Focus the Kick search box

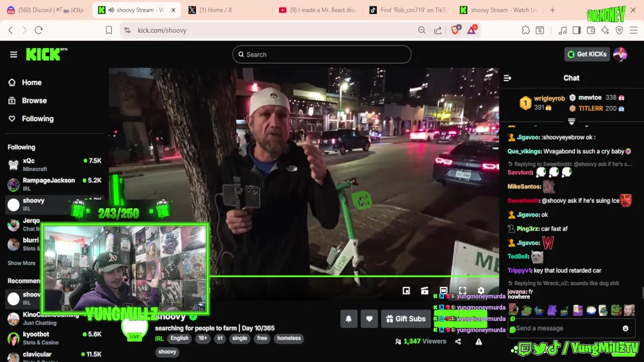322,54
